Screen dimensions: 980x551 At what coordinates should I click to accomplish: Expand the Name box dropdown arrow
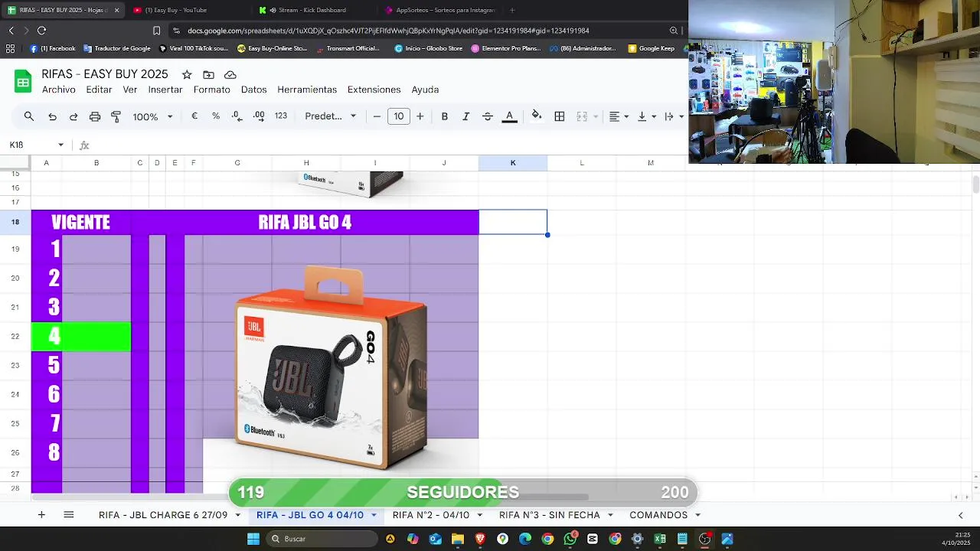[x=60, y=145]
